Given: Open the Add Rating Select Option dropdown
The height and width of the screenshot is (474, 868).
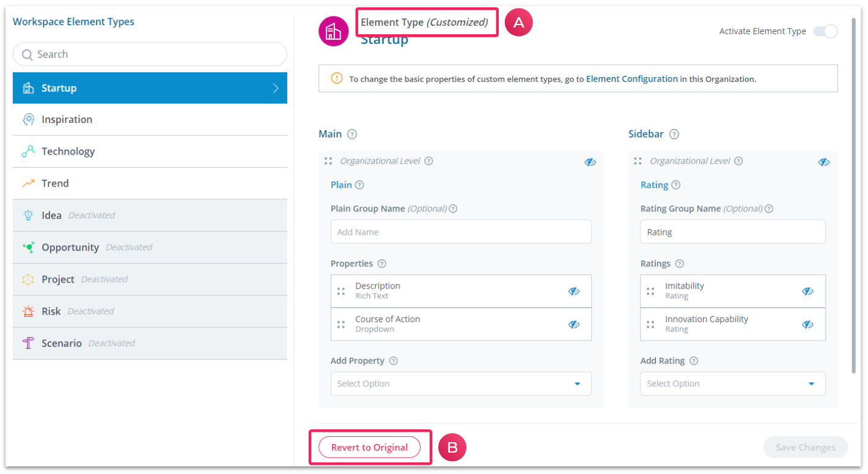Looking at the screenshot, I should click(733, 383).
